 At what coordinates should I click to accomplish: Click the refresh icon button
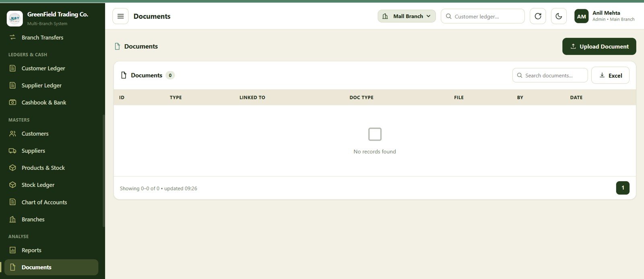(538, 16)
